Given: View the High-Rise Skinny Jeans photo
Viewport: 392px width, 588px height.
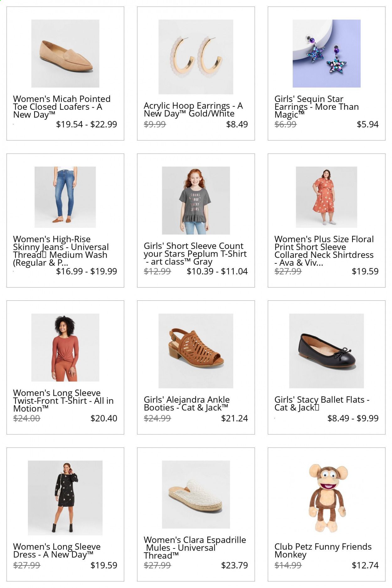Looking at the screenshot, I should [x=65, y=197].
